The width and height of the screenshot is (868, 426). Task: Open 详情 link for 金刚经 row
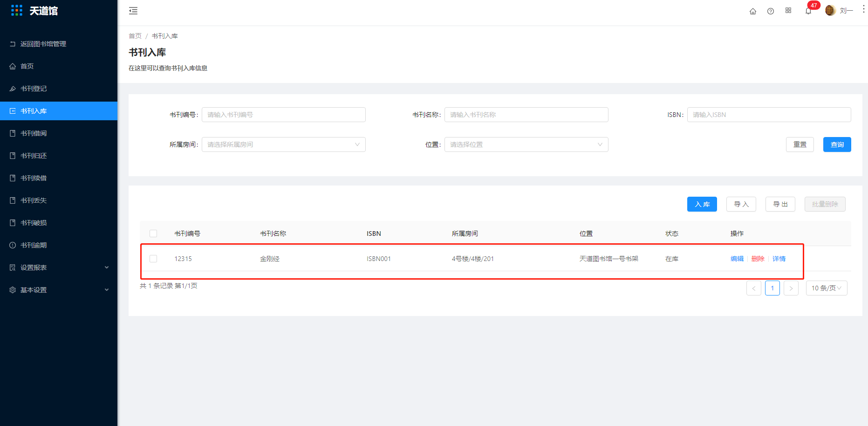(779, 259)
